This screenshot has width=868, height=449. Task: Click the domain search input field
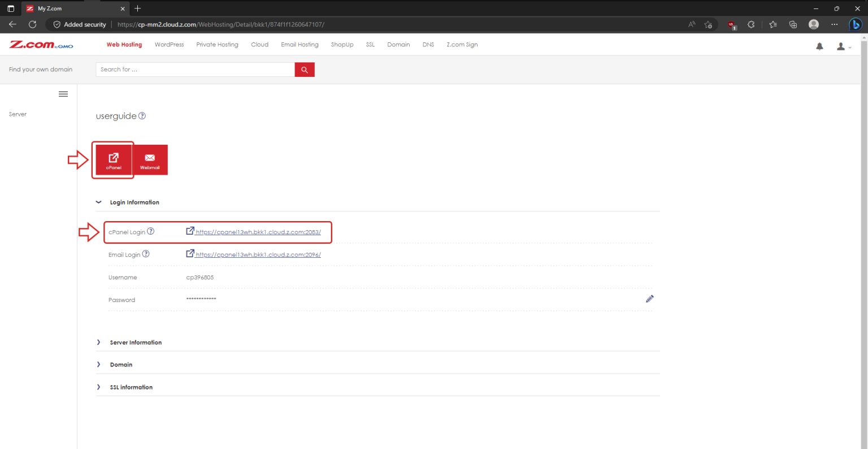click(196, 70)
